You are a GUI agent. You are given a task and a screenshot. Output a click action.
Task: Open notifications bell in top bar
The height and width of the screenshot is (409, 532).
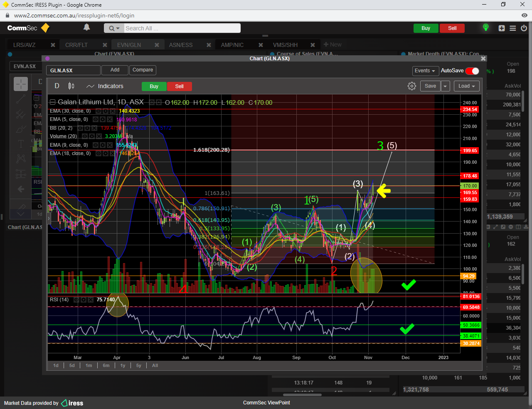pyautogui.click(x=86, y=27)
